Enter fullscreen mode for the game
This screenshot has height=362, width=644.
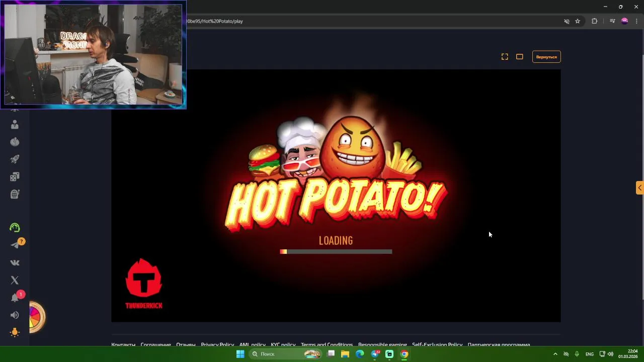click(x=505, y=57)
